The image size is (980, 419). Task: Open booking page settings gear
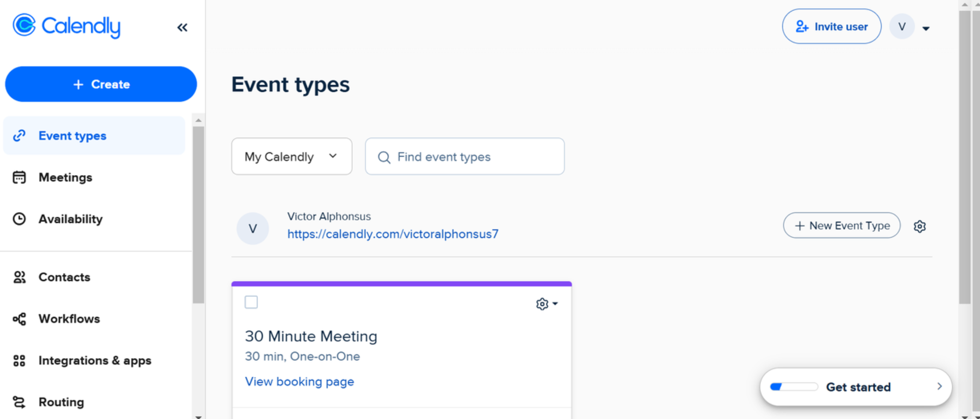point(920,226)
